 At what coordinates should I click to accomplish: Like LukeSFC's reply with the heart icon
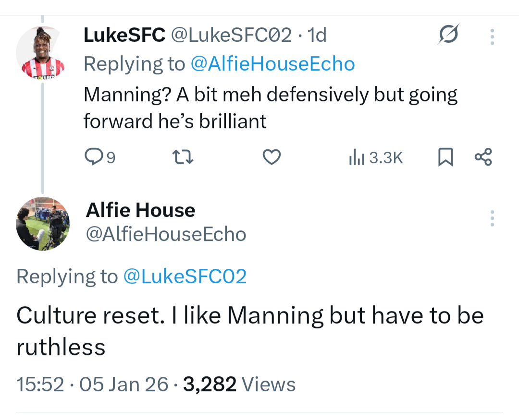272,157
